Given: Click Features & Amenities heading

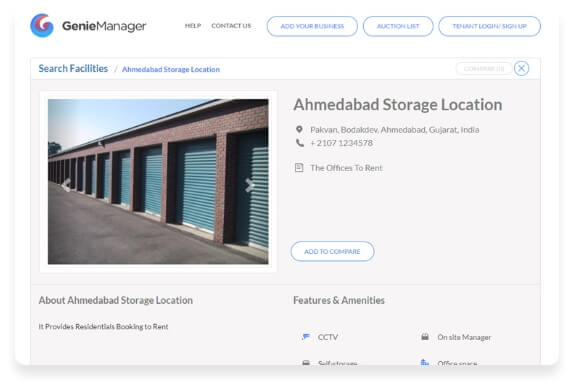Looking at the screenshot, I should click(339, 300).
